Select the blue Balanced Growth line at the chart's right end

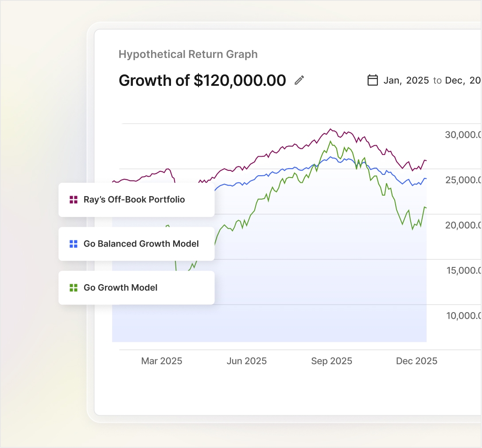pos(425,178)
